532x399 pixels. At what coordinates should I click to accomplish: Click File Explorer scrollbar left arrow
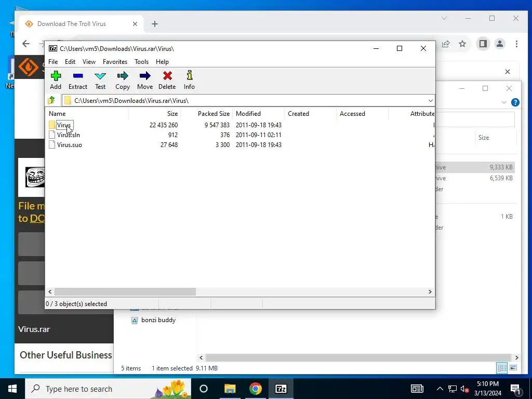coord(201,357)
